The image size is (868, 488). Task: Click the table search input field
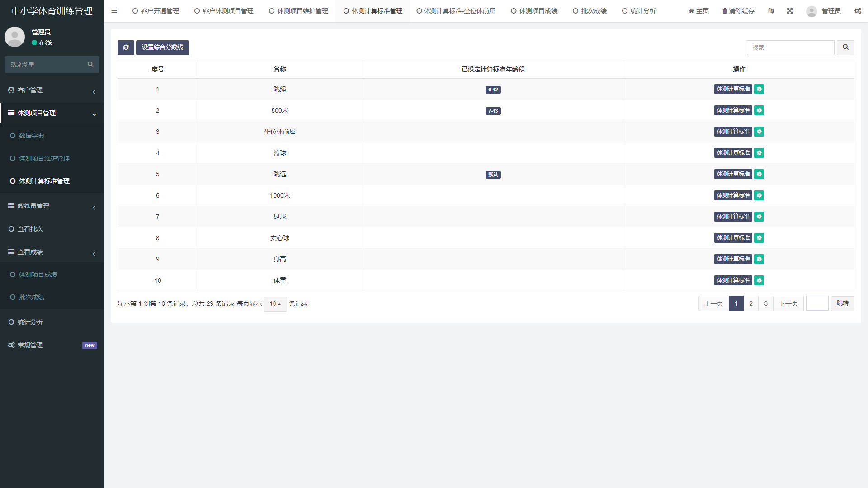point(790,48)
